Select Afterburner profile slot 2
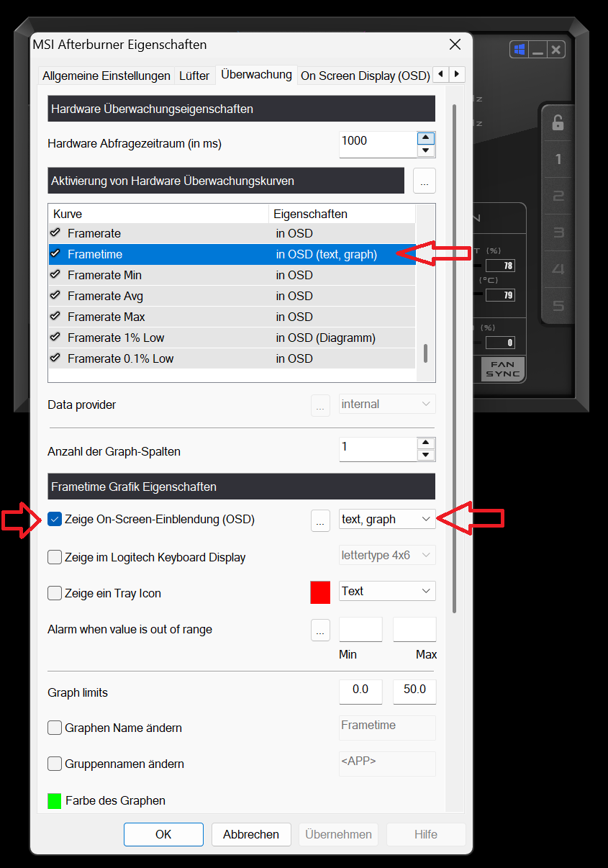Image resolution: width=608 pixels, height=868 pixels. tap(558, 196)
